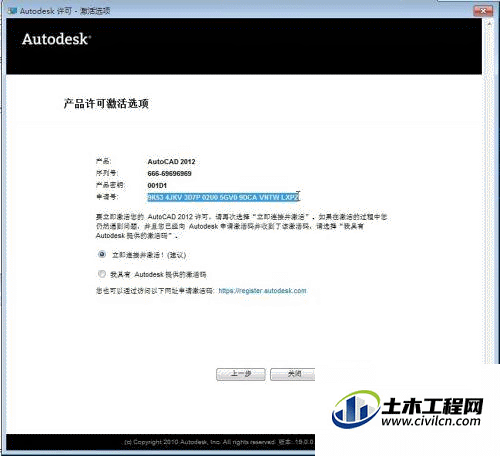The height and width of the screenshot is (456, 500).
Task: Click the Autodesk license window title icon
Action: pos(13,11)
